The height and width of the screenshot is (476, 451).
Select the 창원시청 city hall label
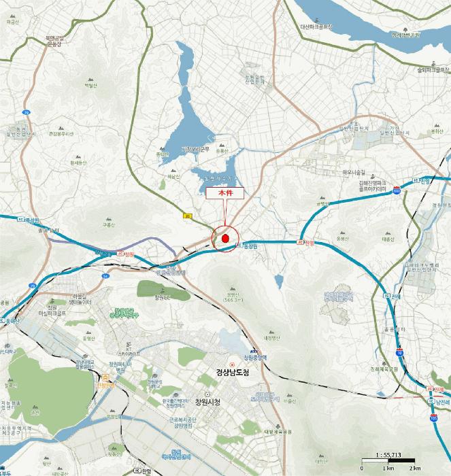point(207,403)
